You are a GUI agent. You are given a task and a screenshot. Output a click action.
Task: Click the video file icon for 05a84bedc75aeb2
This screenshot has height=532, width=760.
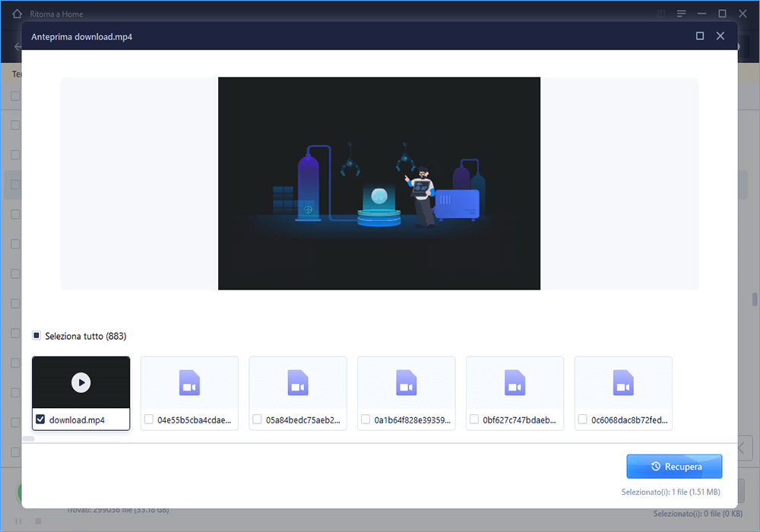(298, 383)
